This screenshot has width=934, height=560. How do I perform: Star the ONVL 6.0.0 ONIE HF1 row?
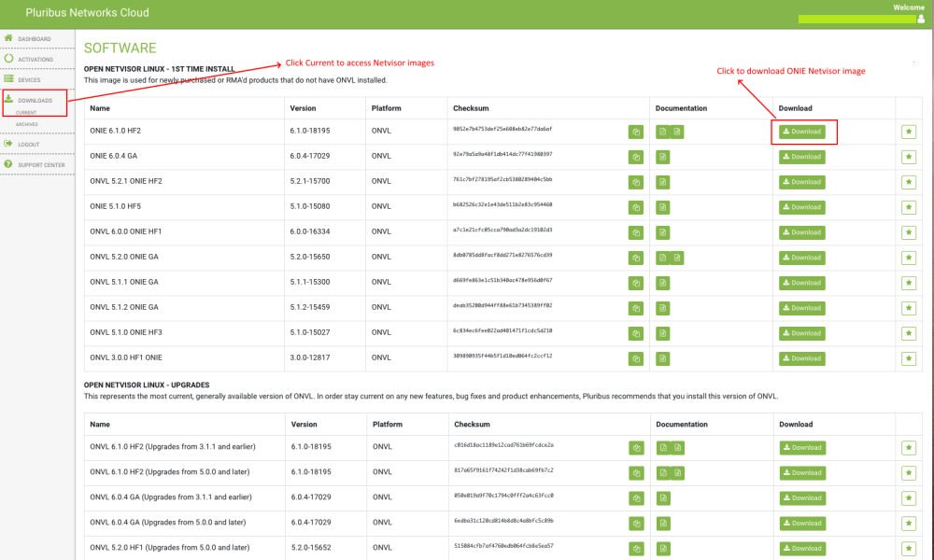(x=909, y=232)
